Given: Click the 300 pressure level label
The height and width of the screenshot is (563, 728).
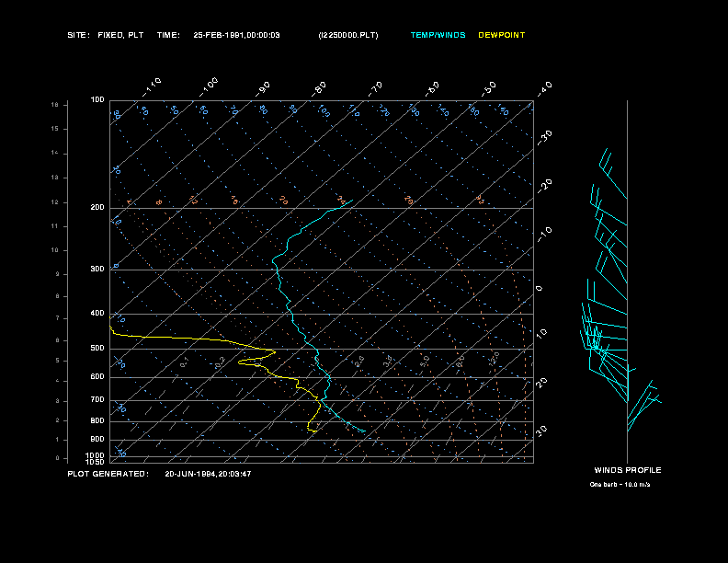Looking at the screenshot, I should click(x=97, y=269).
